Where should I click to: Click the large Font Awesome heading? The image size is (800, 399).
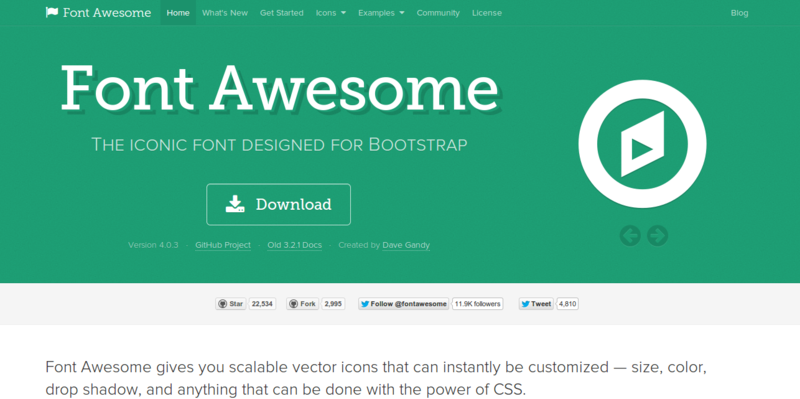pos(280,88)
